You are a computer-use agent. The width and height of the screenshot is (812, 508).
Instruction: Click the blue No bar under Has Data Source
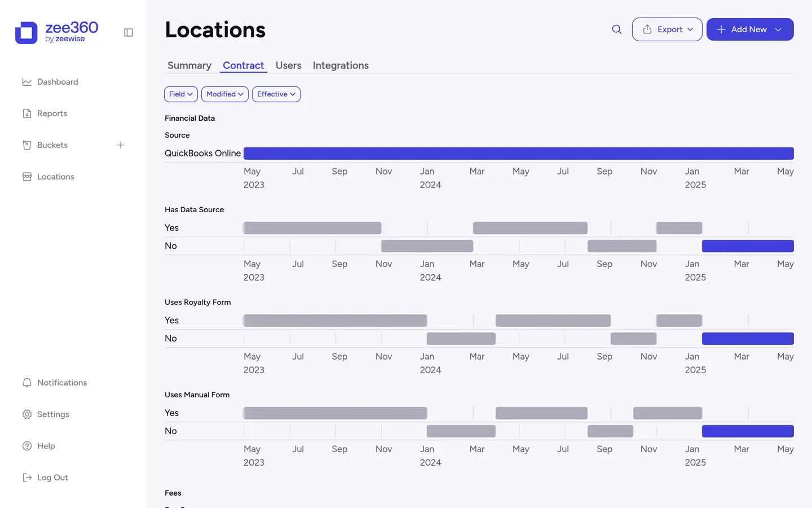pyautogui.click(x=748, y=246)
